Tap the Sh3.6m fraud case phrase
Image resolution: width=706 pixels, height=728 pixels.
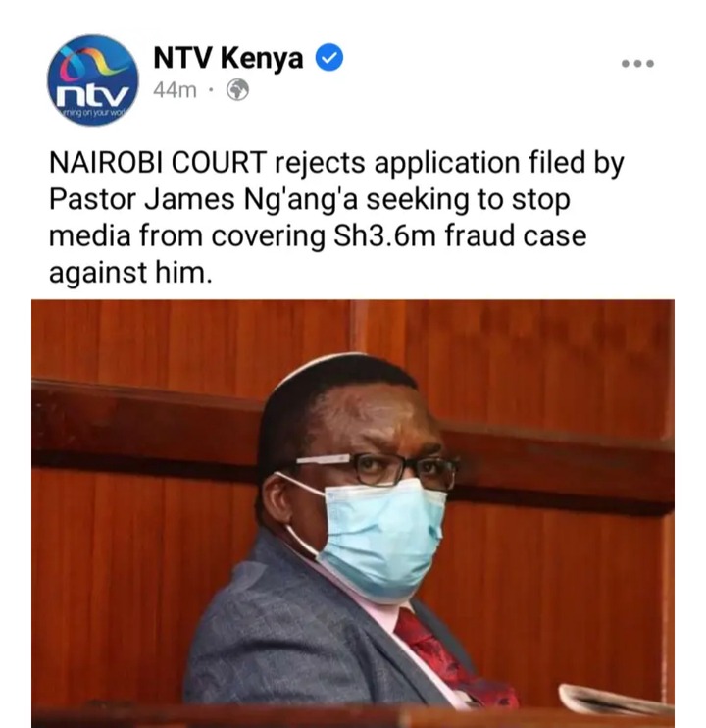(460, 235)
